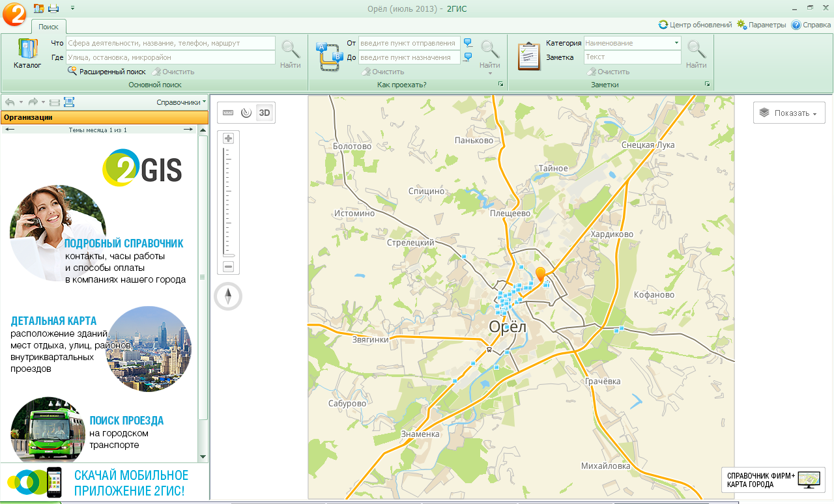Click the route A-to-B icon
Viewport: 834px width, 504px height.
click(x=329, y=56)
